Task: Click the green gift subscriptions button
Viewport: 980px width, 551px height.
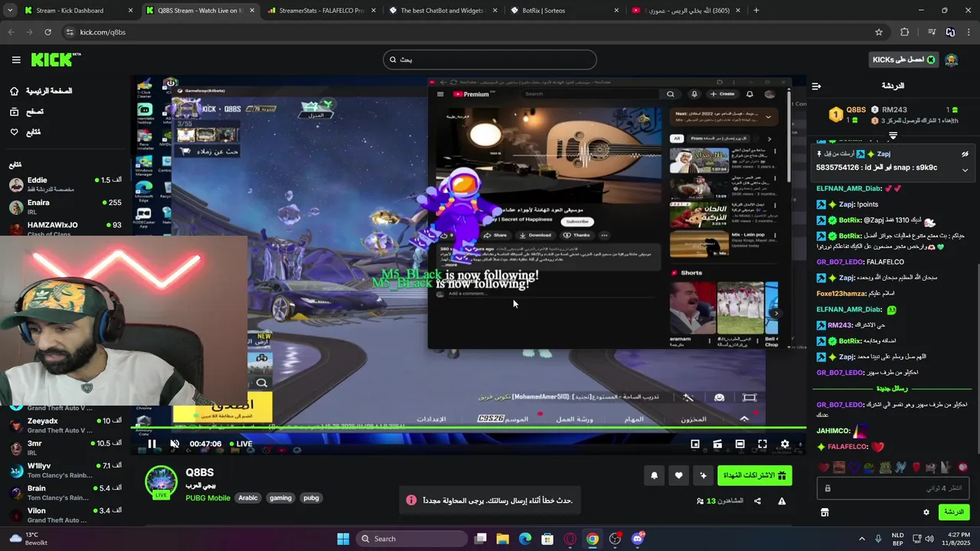Action: pos(754,475)
